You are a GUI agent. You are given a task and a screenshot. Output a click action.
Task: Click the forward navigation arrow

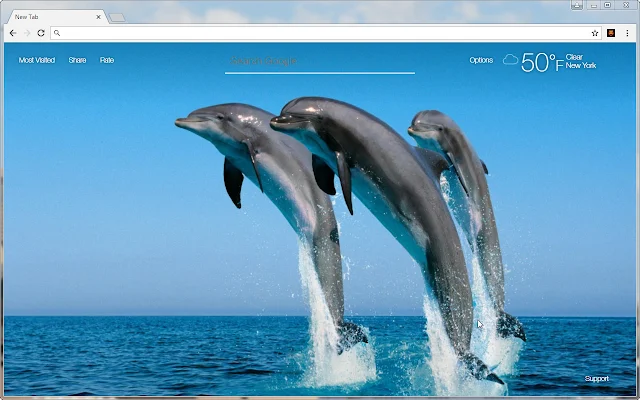pos(27,33)
